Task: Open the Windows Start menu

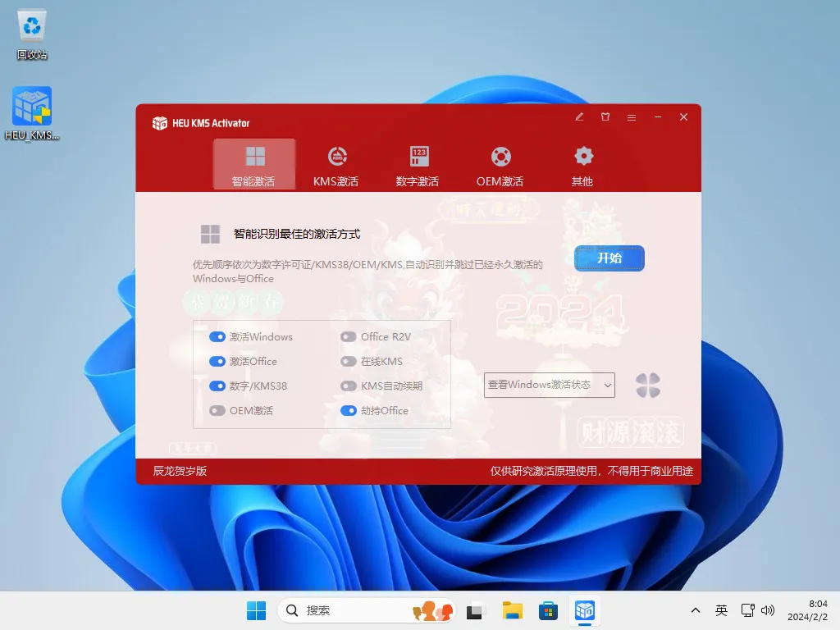Action: point(256,610)
